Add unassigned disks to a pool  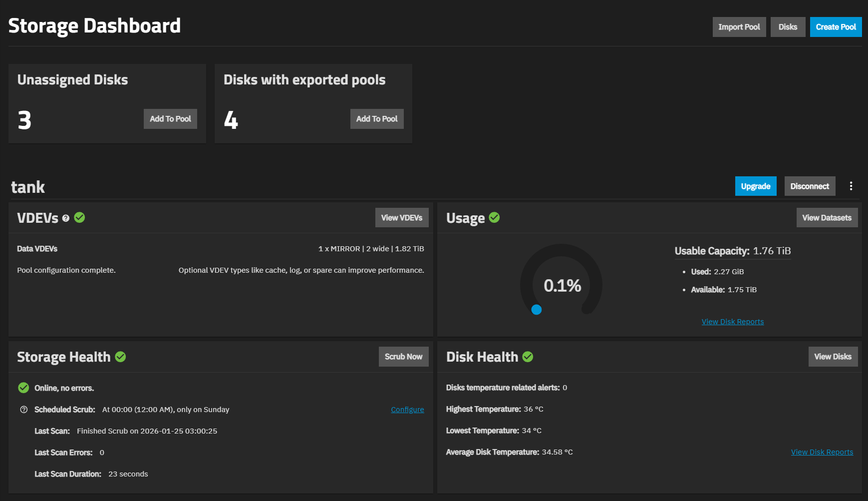(x=170, y=119)
